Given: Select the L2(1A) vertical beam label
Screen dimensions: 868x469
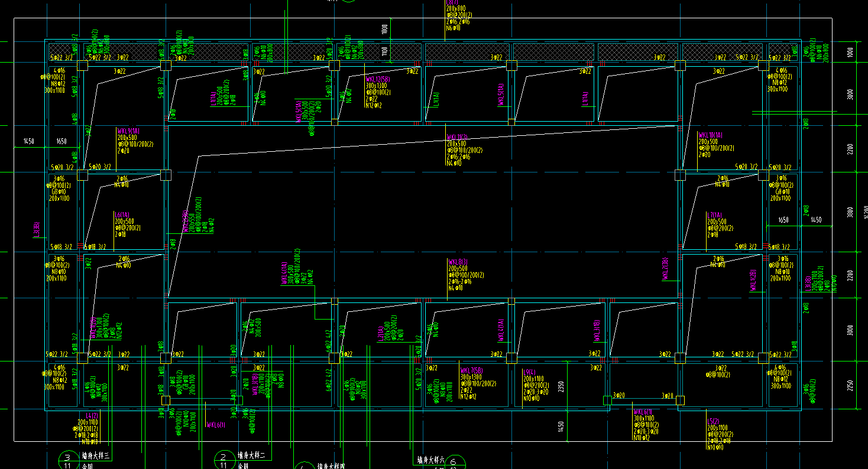Looking at the screenshot, I should pyautogui.click(x=380, y=334).
